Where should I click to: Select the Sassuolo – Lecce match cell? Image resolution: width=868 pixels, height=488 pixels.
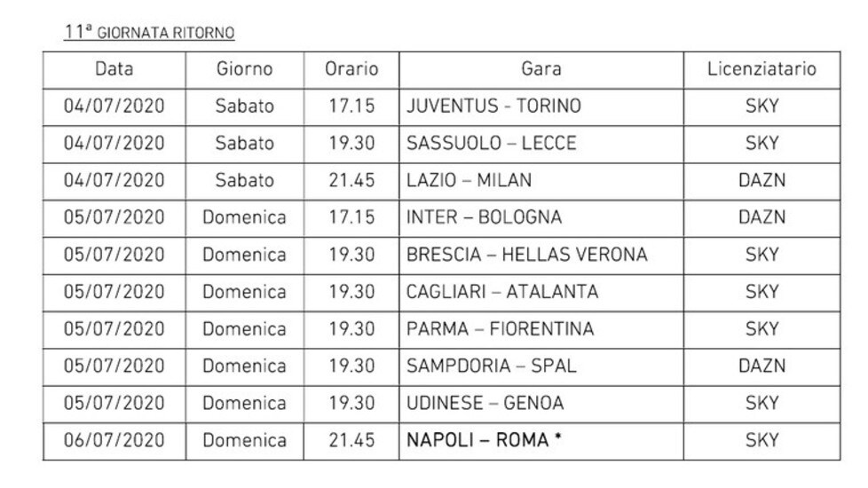coord(491,143)
